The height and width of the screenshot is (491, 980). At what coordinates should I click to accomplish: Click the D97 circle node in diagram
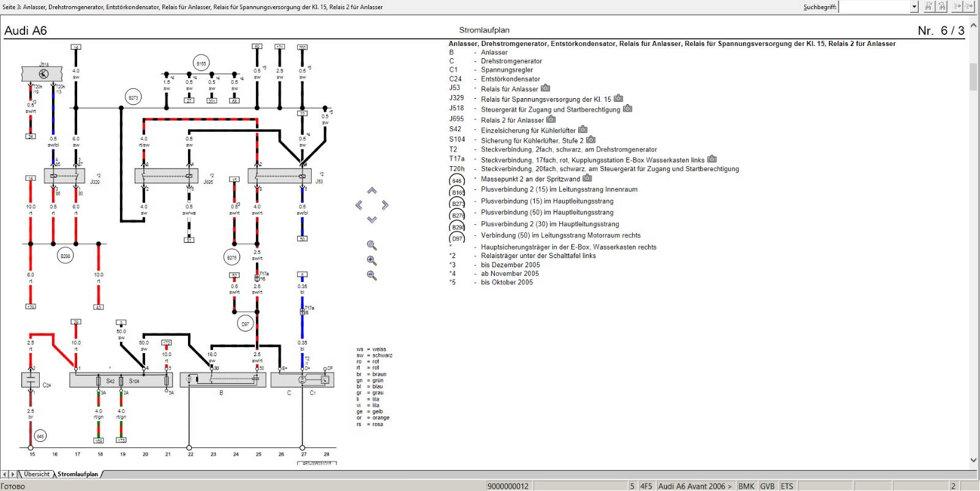[x=245, y=324]
